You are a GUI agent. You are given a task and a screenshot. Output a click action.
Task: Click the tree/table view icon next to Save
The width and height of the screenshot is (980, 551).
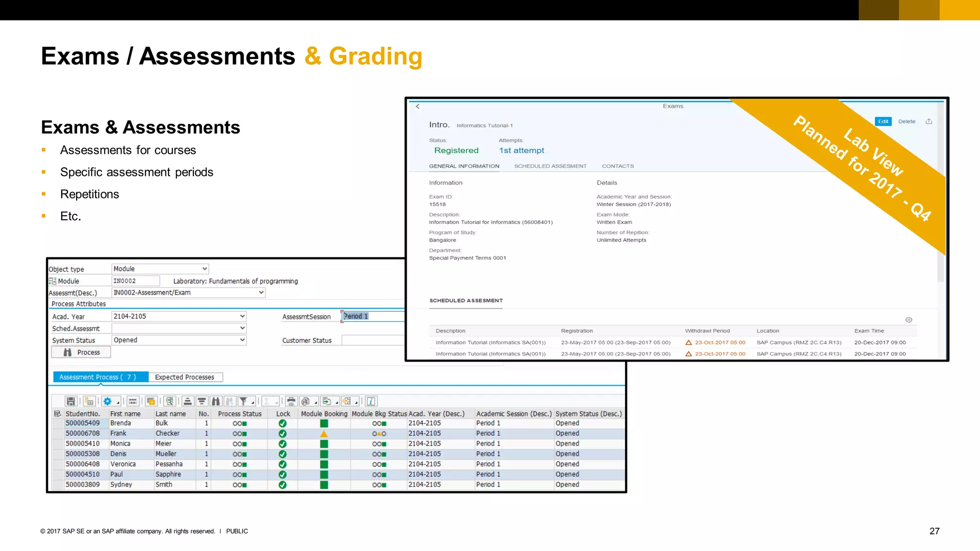[x=89, y=401]
